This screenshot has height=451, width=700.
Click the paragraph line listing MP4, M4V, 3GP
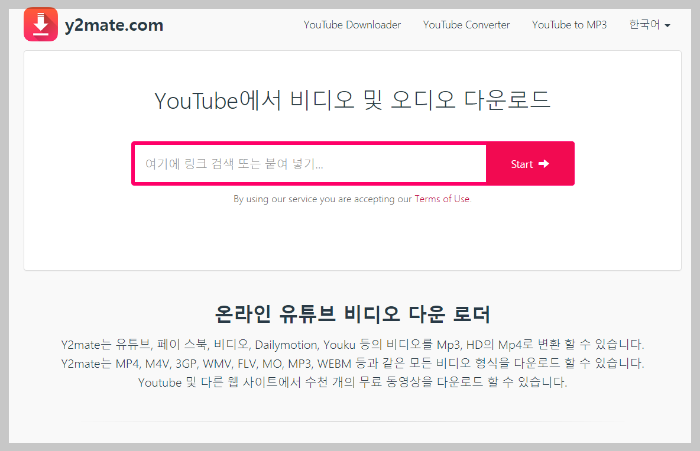(352, 363)
